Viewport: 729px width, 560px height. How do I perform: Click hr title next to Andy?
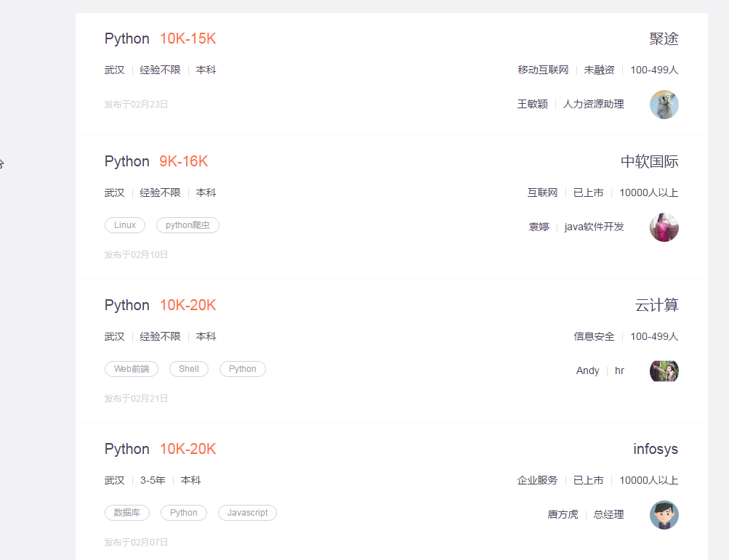tap(619, 371)
